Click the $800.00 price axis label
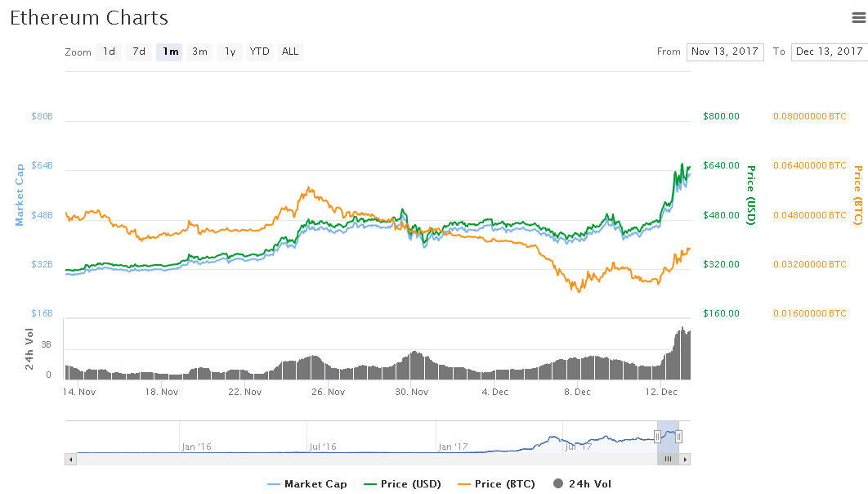 click(722, 116)
